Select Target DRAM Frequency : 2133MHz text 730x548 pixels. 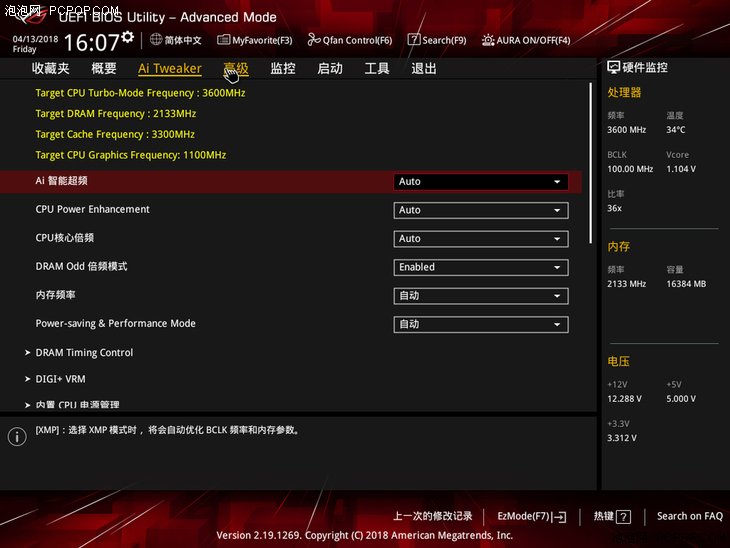[x=115, y=114]
